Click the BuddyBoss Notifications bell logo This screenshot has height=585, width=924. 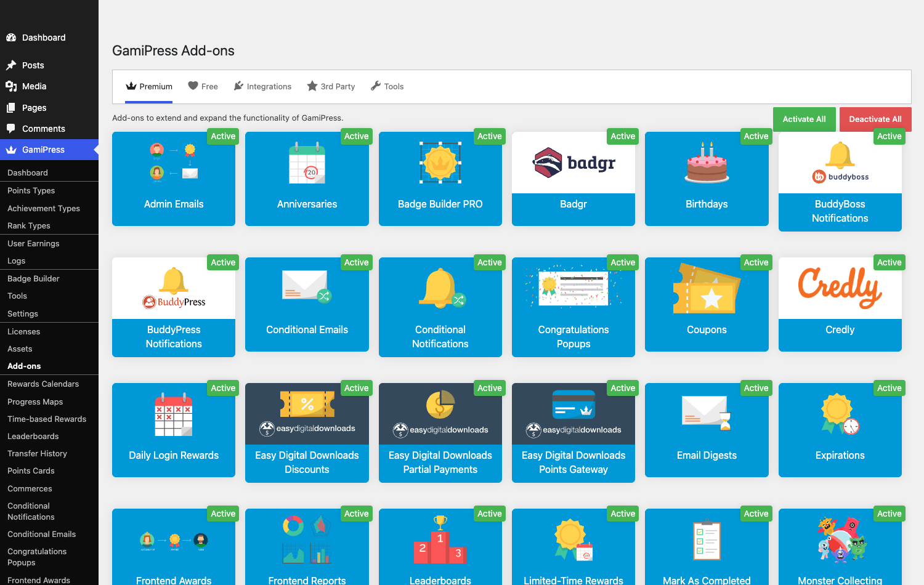click(x=840, y=163)
